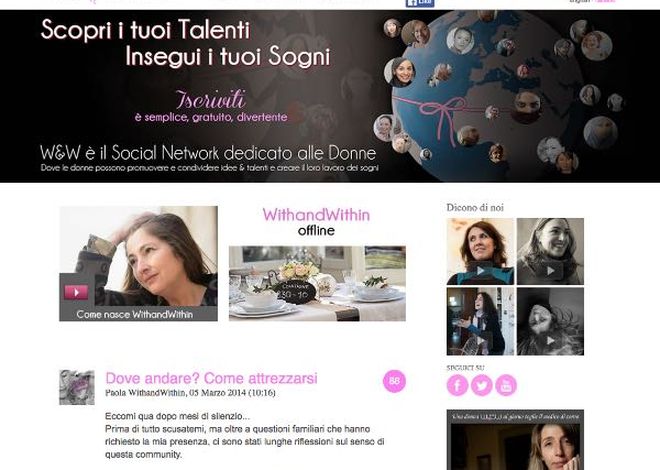
Task: Open the Facebook icon under Seguici su
Action: click(x=457, y=385)
